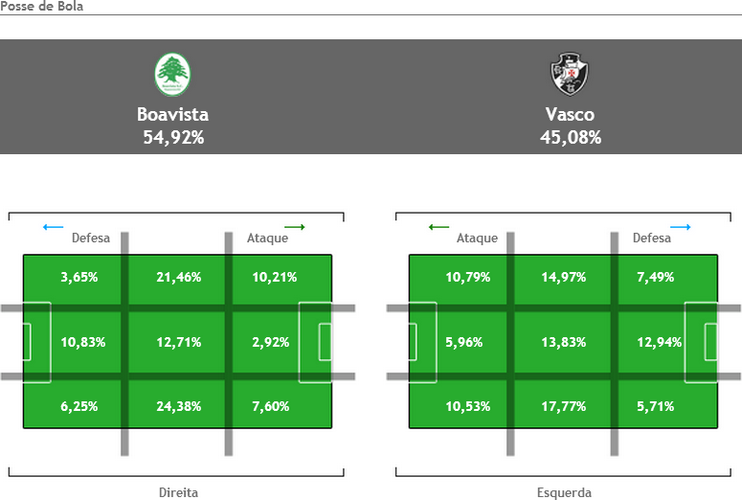Screen dimensions: 742x500
Task: Select Boavista's 24,38% pitch zone
Action: 178,406
